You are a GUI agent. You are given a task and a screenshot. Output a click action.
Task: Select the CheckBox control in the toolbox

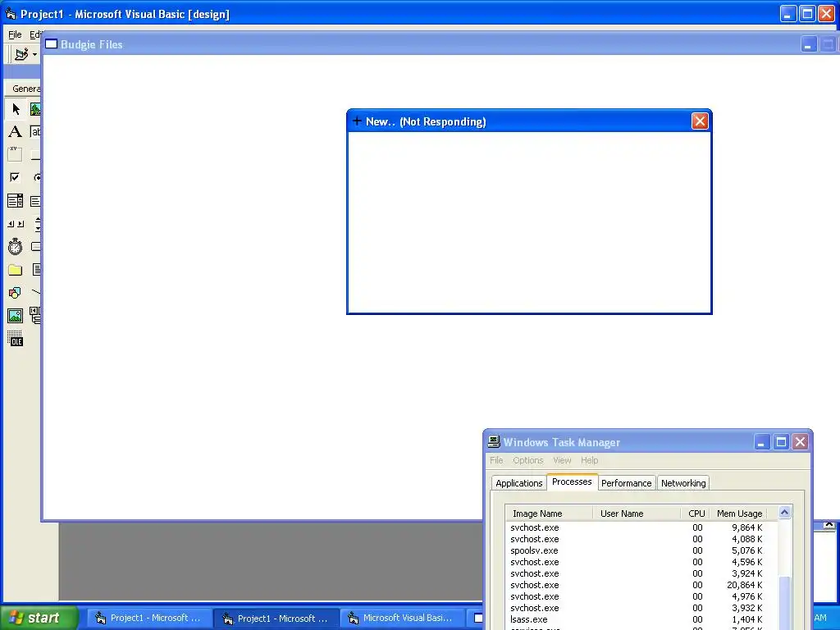tap(15, 177)
